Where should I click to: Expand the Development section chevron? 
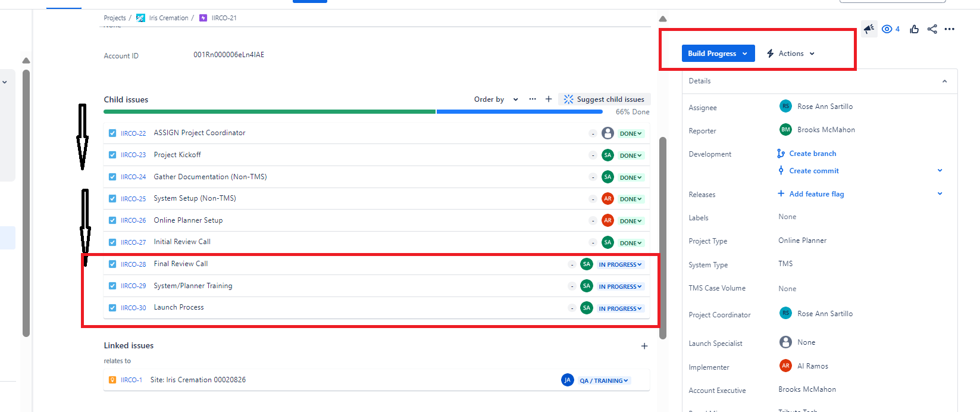[940, 170]
